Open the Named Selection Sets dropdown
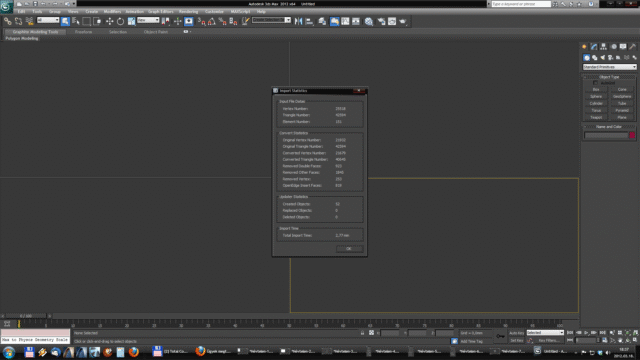Image resolution: width=640 pixels, height=360 pixels. click(288, 20)
